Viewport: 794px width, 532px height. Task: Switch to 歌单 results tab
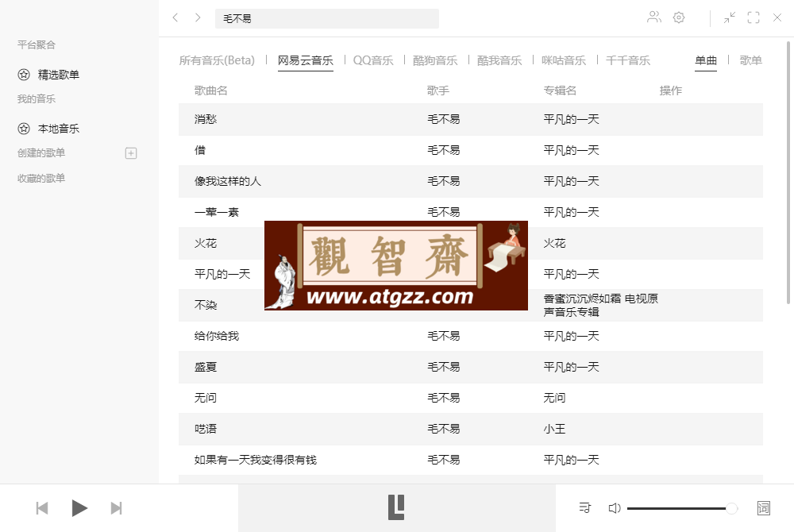[750, 60]
